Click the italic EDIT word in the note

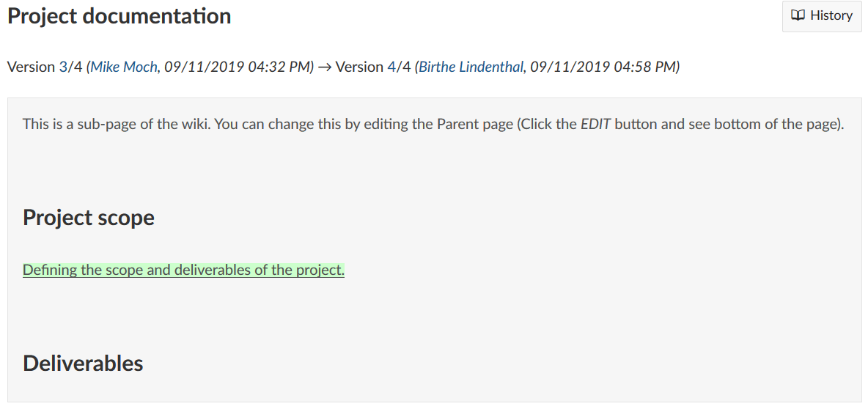(x=596, y=124)
